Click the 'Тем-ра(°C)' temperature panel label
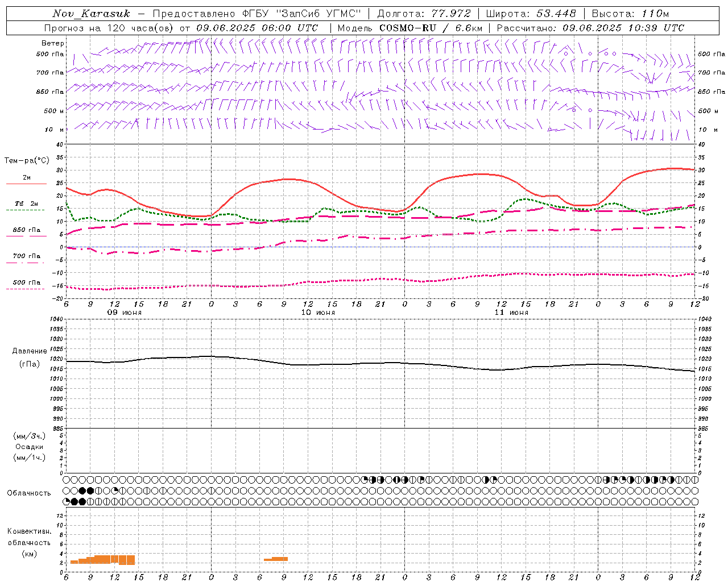The width and height of the screenshot is (728, 582). pos(27,161)
